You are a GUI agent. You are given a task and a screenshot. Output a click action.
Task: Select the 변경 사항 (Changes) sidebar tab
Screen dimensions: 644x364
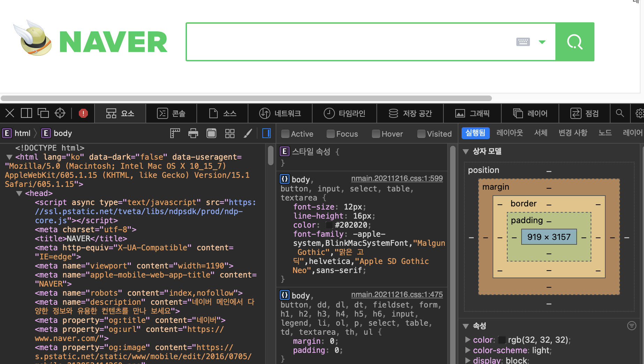point(573,133)
